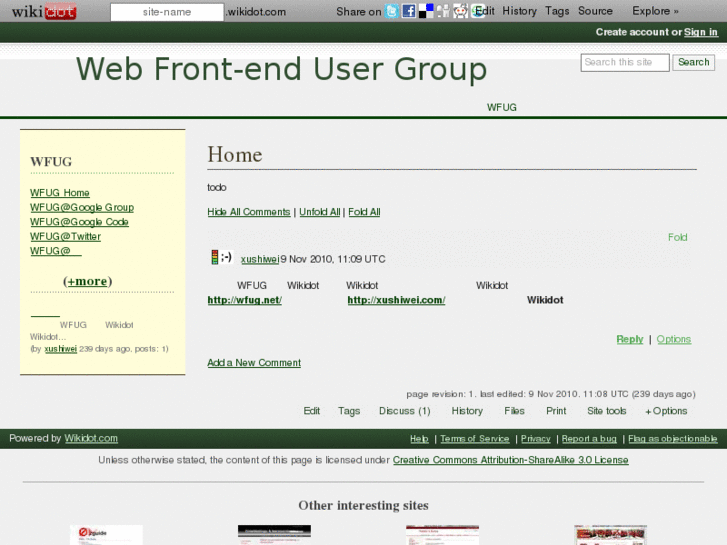Click the Home page heading
727x545 pixels.
[x=235, y=154]
